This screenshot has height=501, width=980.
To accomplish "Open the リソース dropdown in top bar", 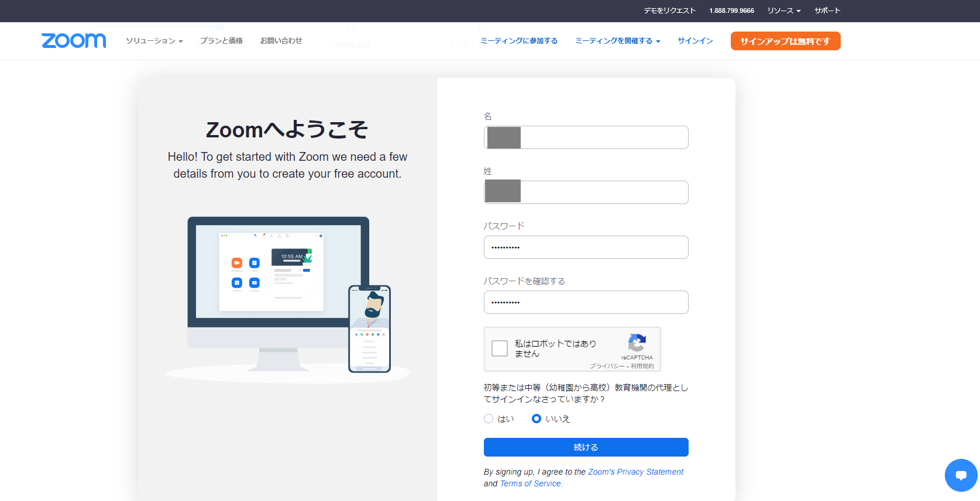I will (x=783, y=11).
